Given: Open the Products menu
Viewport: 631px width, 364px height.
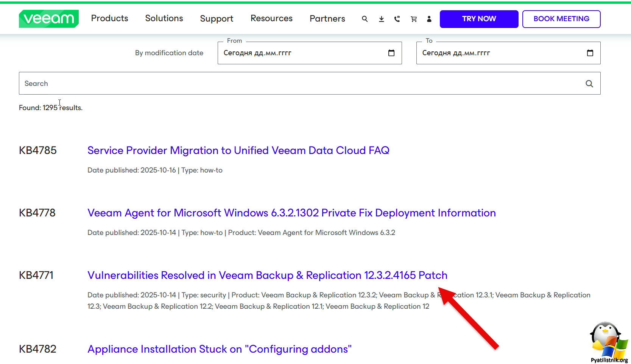Looking at the screenshot, I should 109,19.
